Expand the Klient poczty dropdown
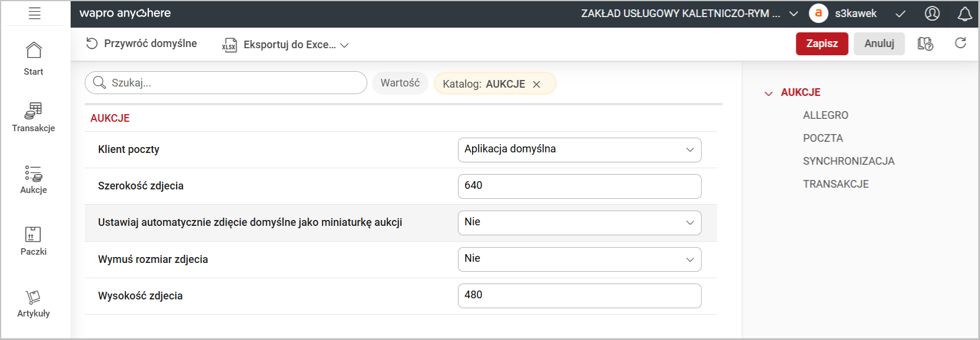Screen dimensions: 980x340 (579, 149)
